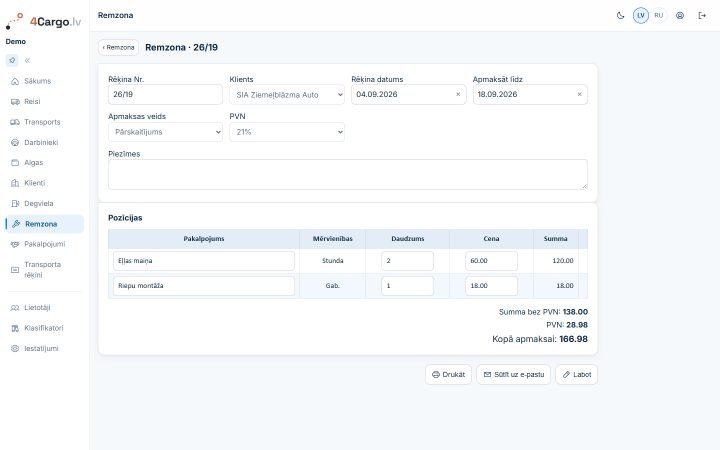720x450 pixels.
Task: Select Remzona in sidebar
Action: (45, 224)
